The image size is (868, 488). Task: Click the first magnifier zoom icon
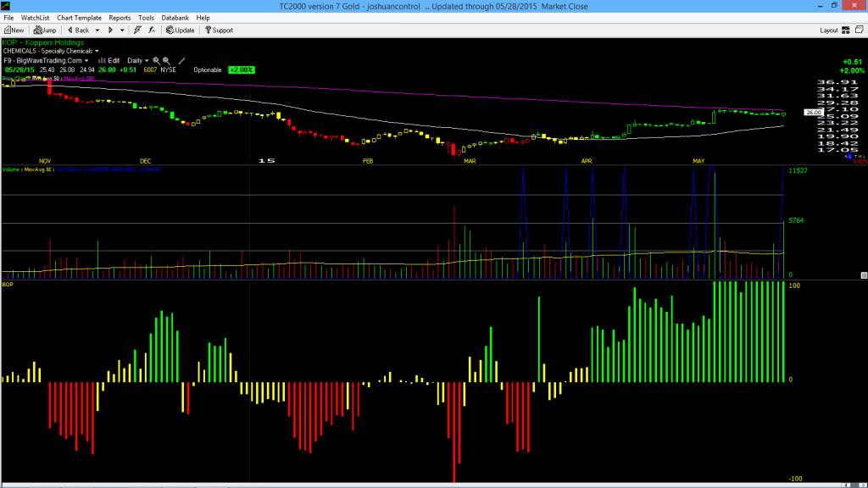pos(156,61)
